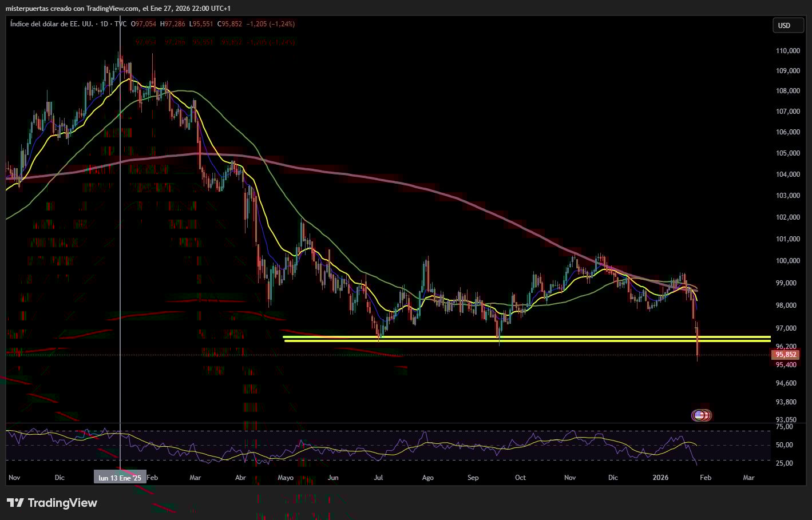Click the symbol title 'Índice del dólar de EE. UU.'
Image resolution: width=812 pixels, height=520 pixels.
52,24
